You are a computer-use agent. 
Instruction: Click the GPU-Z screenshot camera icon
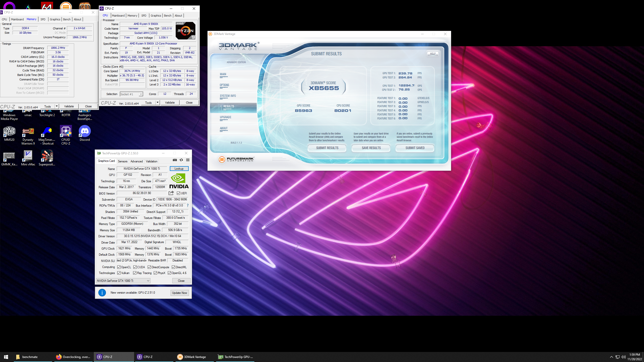[x=175, y=160]
